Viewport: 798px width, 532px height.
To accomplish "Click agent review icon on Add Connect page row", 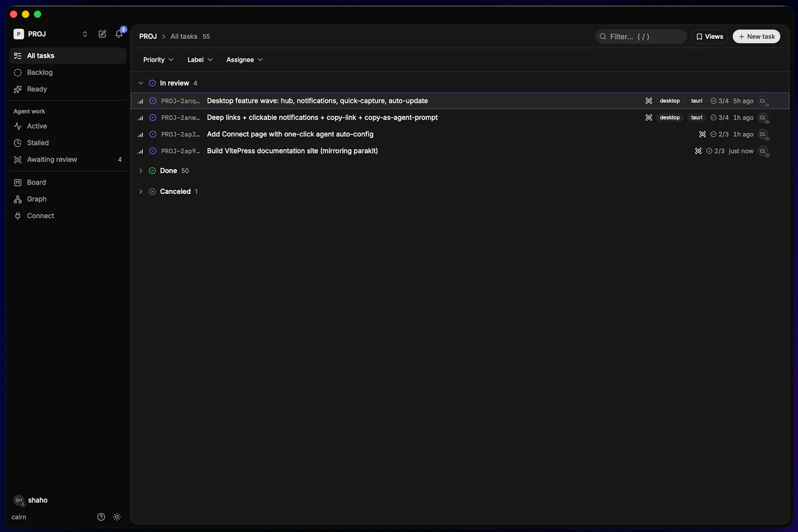I will point(702,134).
